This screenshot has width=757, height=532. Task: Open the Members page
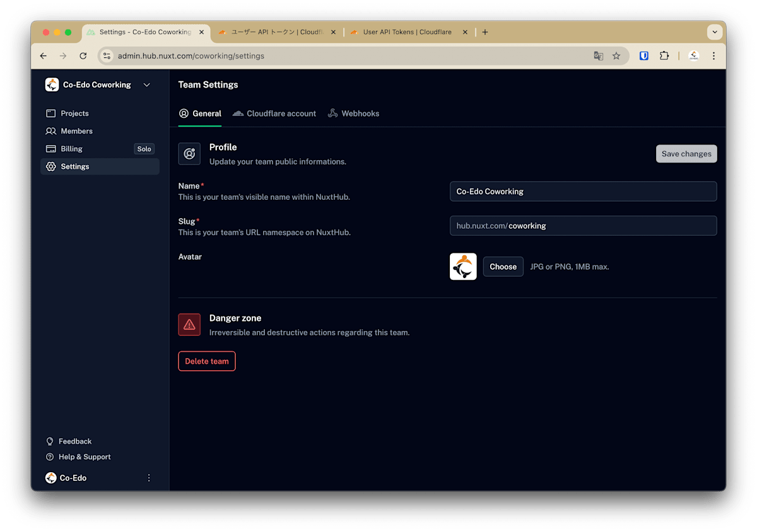(x=100, y=131)
